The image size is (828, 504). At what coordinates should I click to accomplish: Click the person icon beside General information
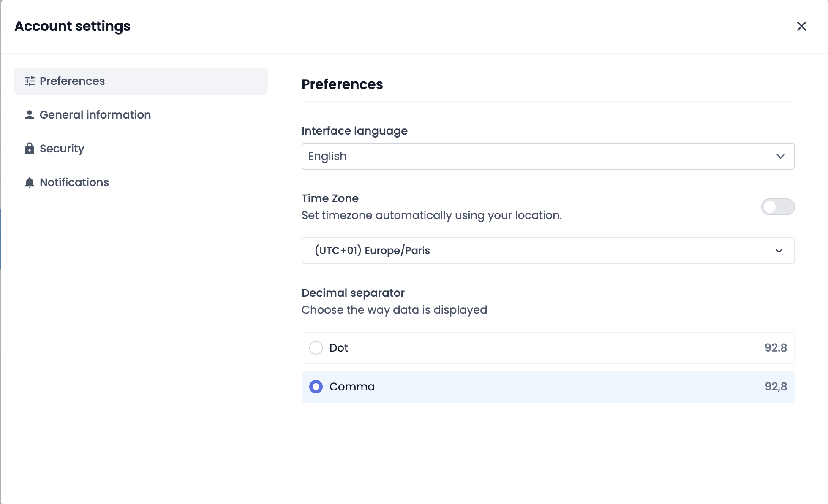click(29, 115)
